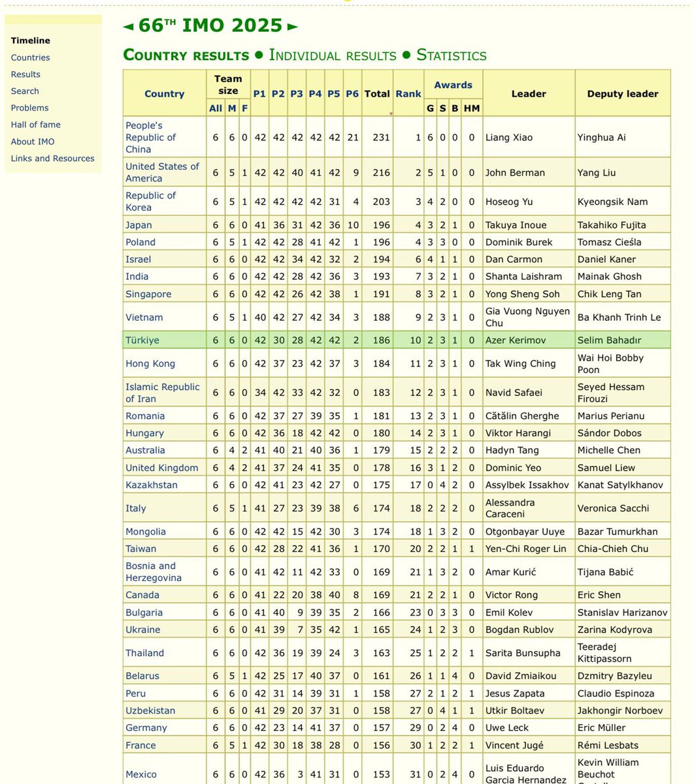Open Singapore country link
This screenshot has height=784, width=694.
point(148,294)
